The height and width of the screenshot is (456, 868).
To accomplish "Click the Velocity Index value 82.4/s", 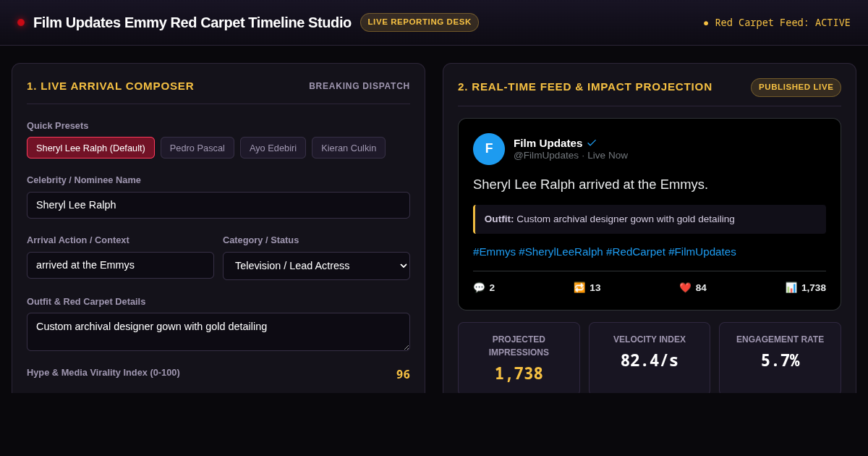I will 650,360.
